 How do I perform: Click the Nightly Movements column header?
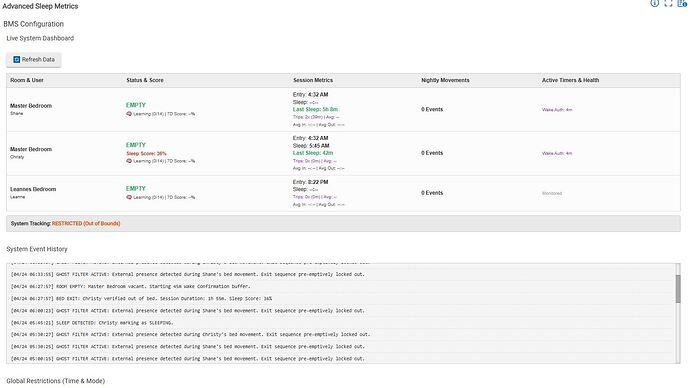[x=445, y=80]
